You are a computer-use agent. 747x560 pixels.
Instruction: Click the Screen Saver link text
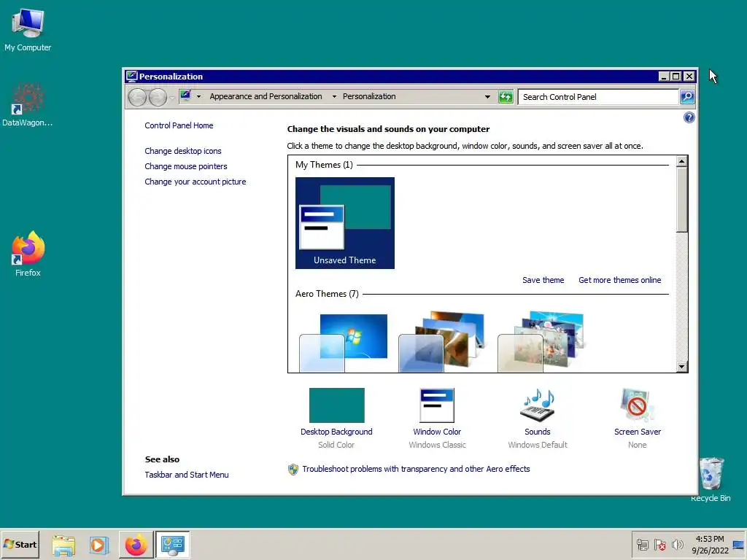638,432
